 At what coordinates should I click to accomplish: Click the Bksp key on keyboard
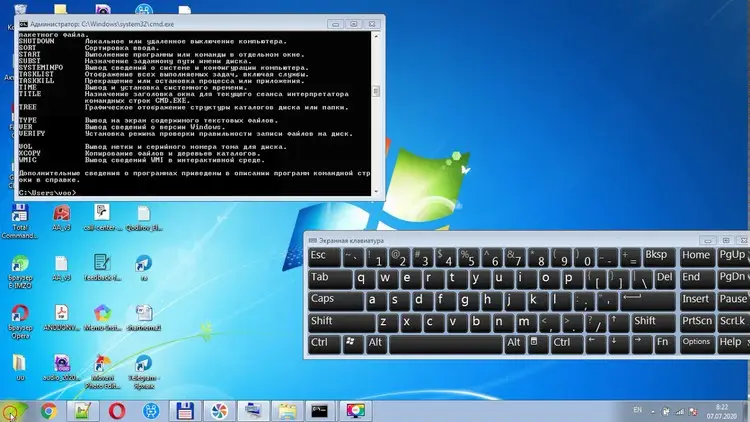(659, 257)
